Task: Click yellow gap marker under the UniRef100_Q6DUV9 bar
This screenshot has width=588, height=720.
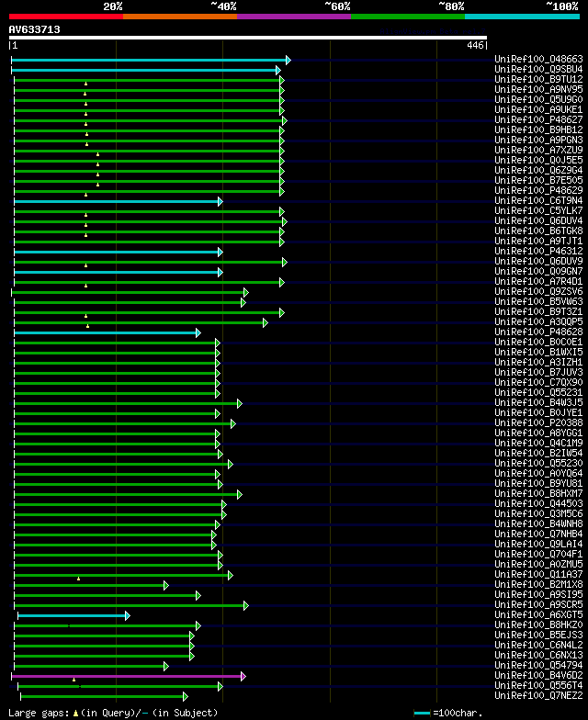Action: [86, 265]
